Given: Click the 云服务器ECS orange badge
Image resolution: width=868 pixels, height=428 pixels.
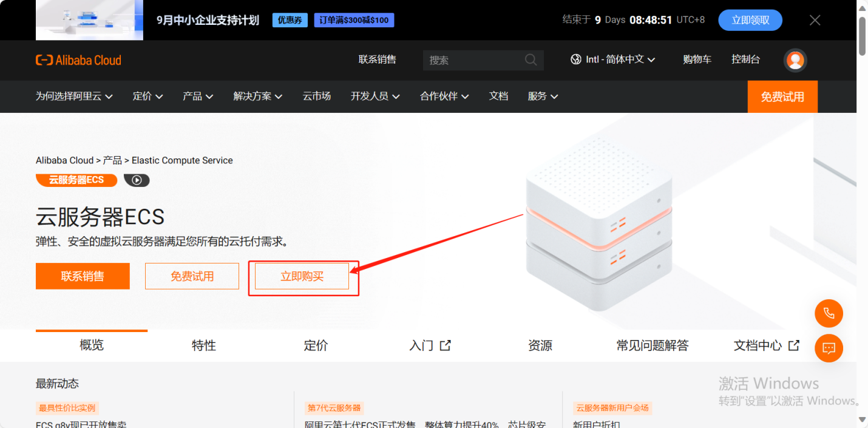Looking at the screenshot, I should click(76, 180).
